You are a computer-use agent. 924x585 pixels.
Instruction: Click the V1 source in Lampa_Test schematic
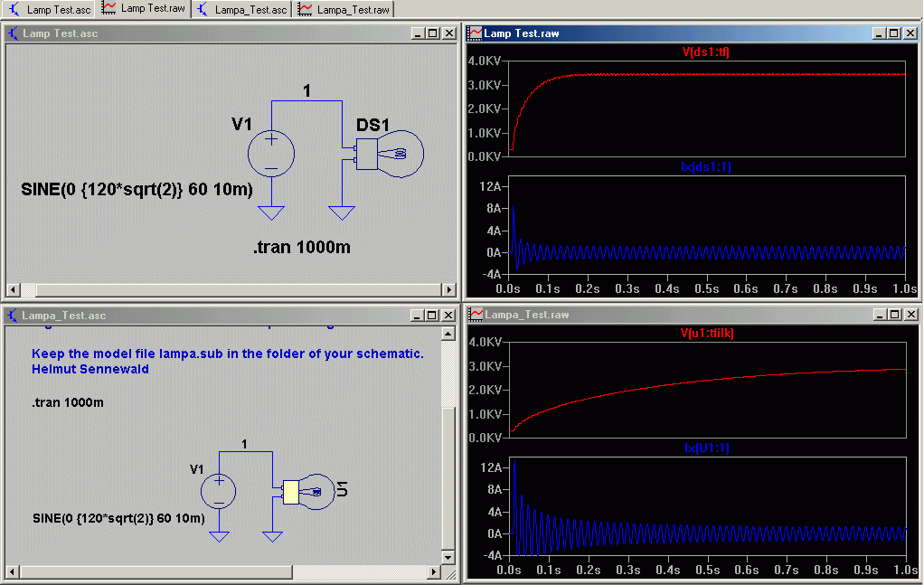coord(219,491)
